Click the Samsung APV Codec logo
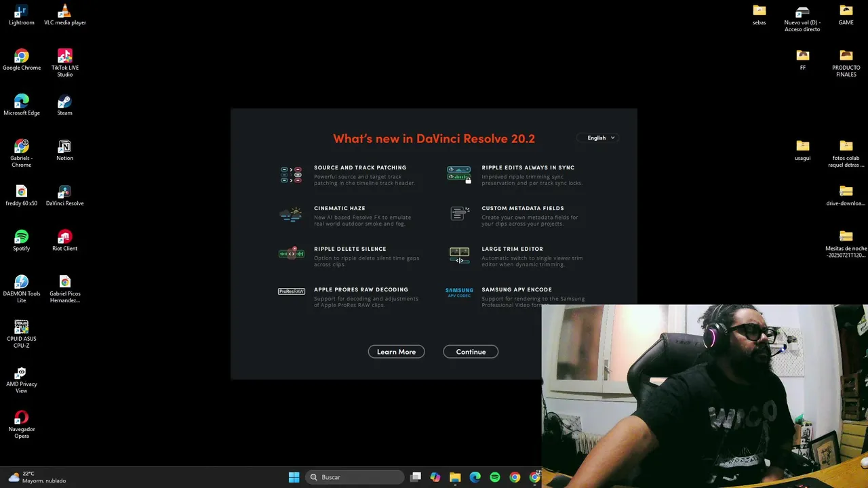Image resolution: width=868 pixels, height=488 pixels. click(459, 292)
